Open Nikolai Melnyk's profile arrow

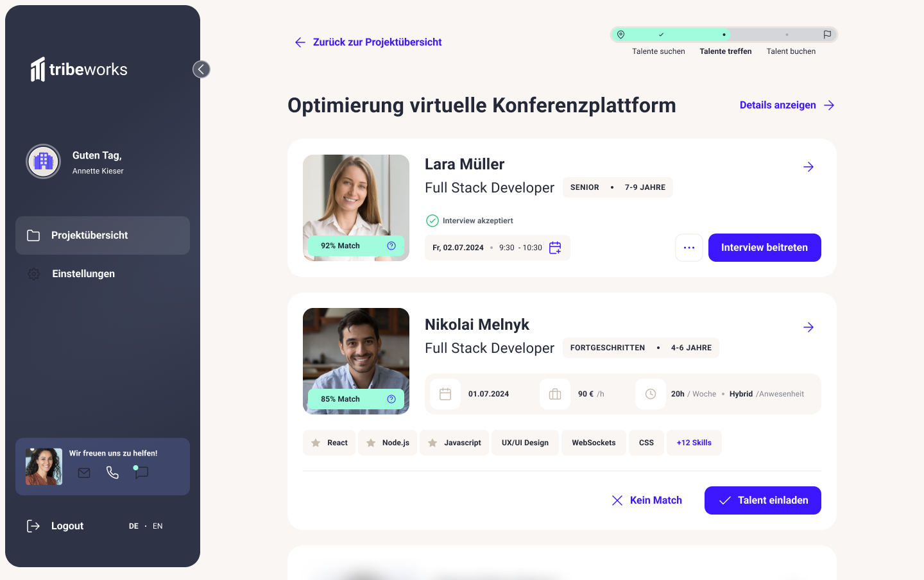click(809, 327)
